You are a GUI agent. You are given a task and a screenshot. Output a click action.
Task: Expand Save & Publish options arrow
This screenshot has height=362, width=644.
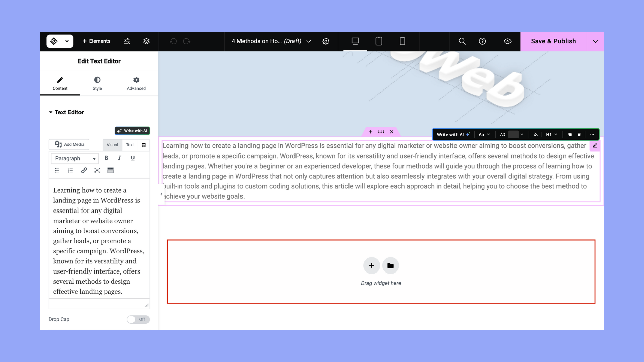595,41
